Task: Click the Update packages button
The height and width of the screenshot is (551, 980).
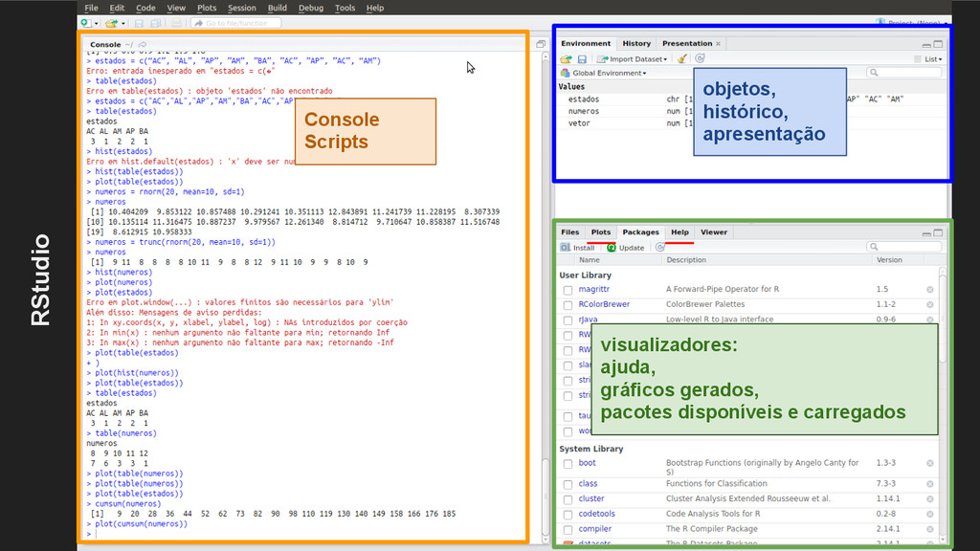Action: tap(626, 248)
